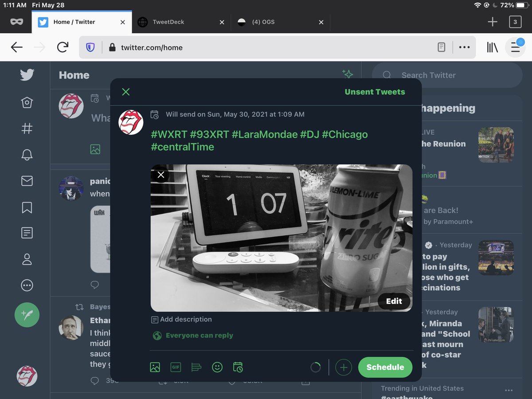Open the basketball arena trend thumbnail
The width and height of the screenshot is (532, 399).
(496, 258)
